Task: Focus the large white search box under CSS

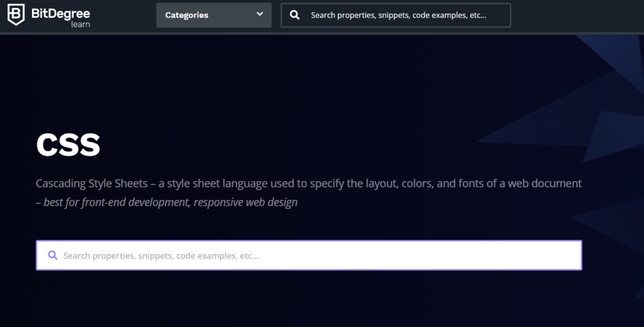Action: pos(314,255)
